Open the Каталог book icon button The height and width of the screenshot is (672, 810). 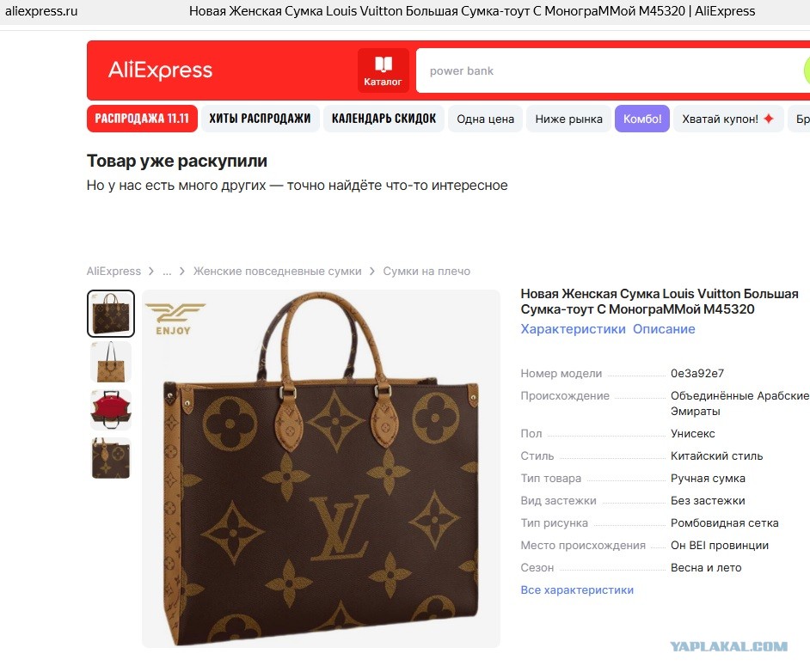383,70
